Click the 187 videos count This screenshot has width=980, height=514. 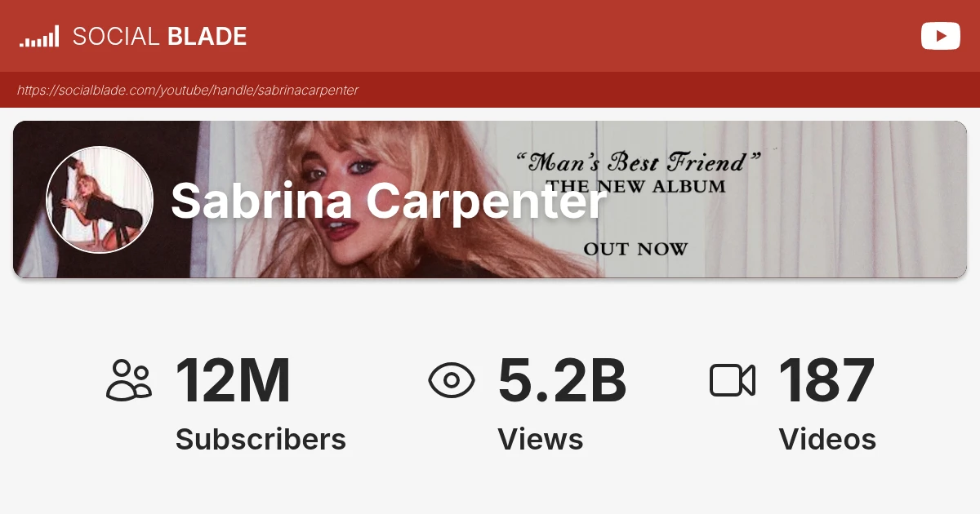826,380
